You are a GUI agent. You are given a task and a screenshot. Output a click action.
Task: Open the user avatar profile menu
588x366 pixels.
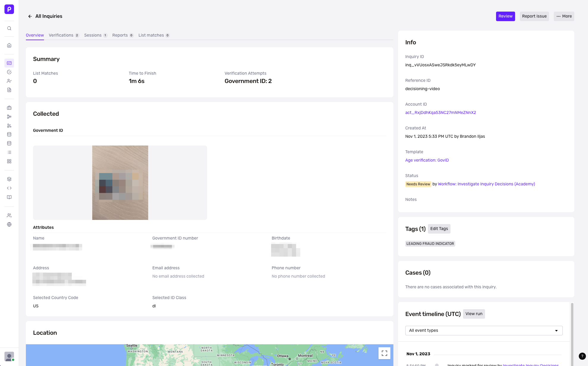[x=9, y=356]
